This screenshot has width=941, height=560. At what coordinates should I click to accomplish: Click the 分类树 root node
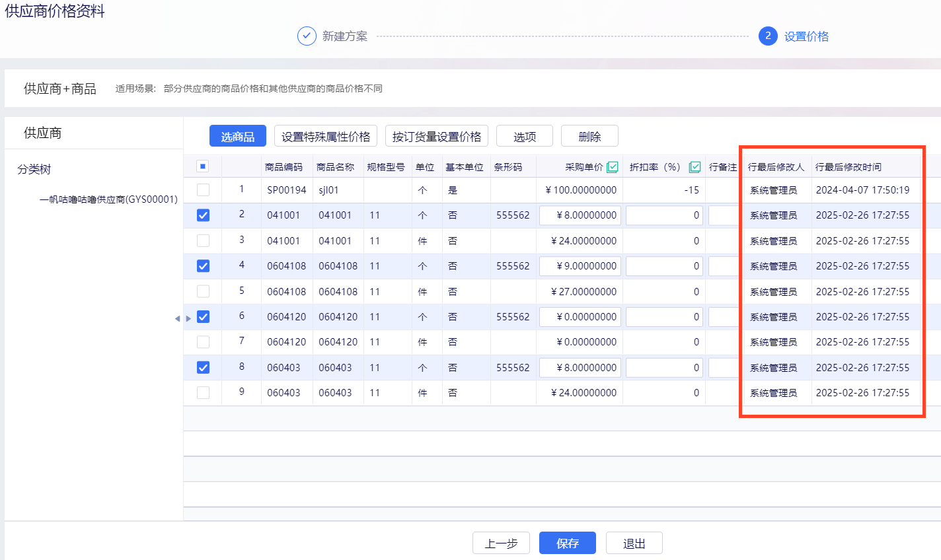34,169
